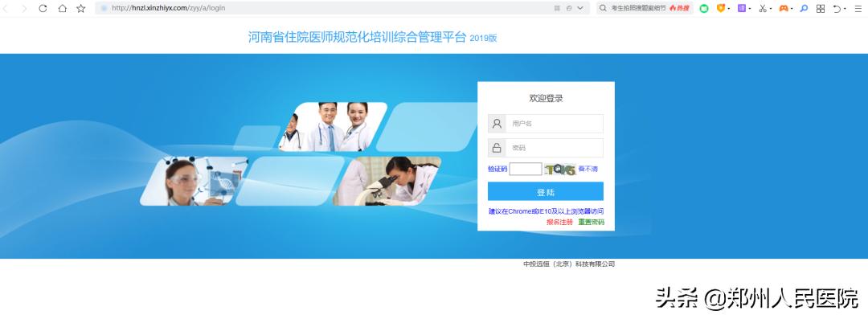Open the green circle extension icon

[704, 8]
